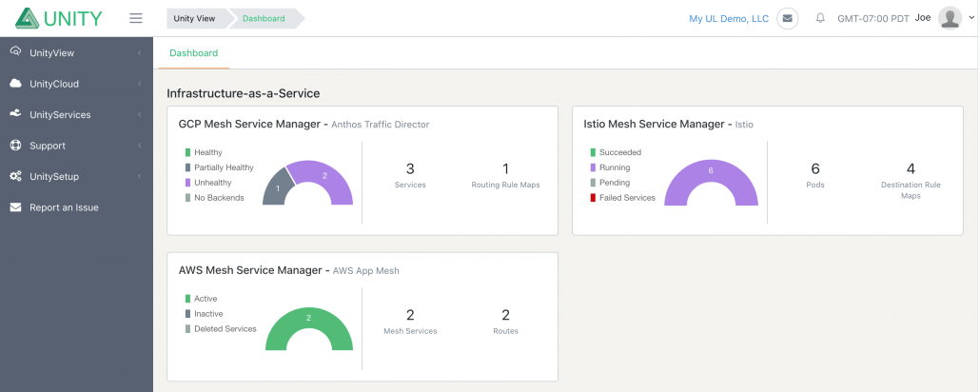Click the green Active legend swatch
980x392 pixels.
[187, 299]
